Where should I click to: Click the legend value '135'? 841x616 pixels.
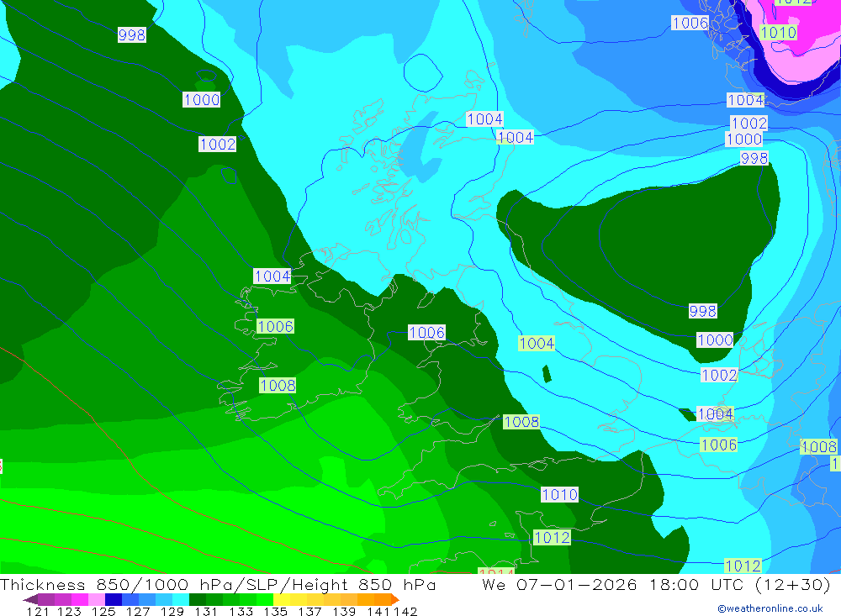point(275,612)
